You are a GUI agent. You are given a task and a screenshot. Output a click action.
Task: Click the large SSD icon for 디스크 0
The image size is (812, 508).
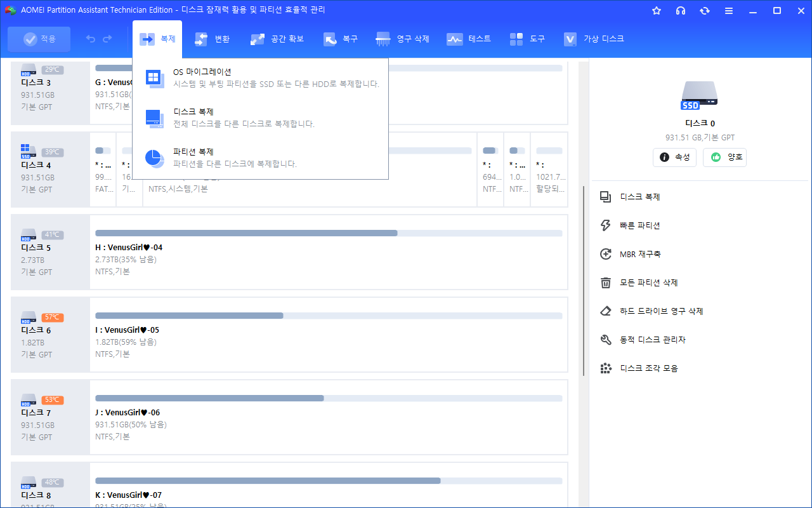click(699, 95)
